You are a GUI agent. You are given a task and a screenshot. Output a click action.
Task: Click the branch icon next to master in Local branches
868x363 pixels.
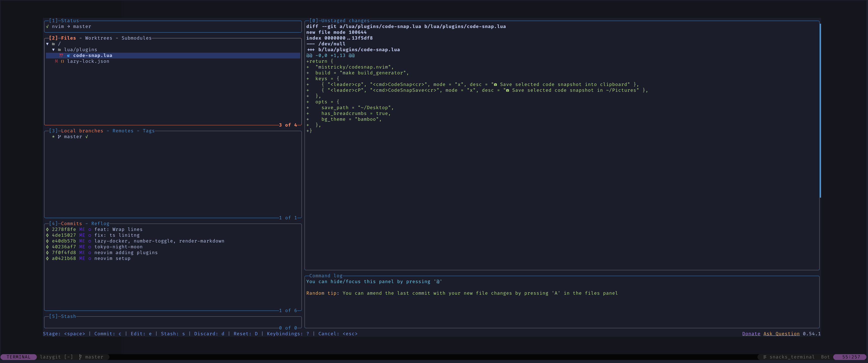59,137
